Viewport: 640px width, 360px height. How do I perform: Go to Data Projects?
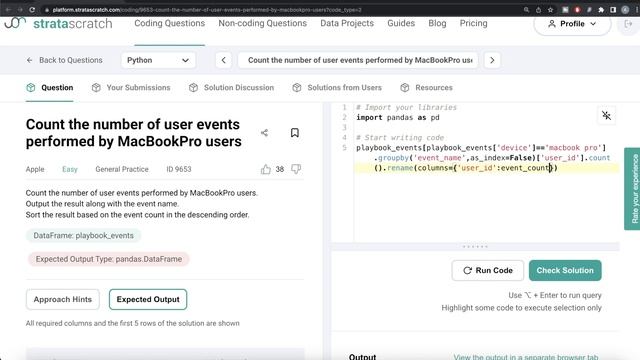pyautogui.click(x=347, y=23)
